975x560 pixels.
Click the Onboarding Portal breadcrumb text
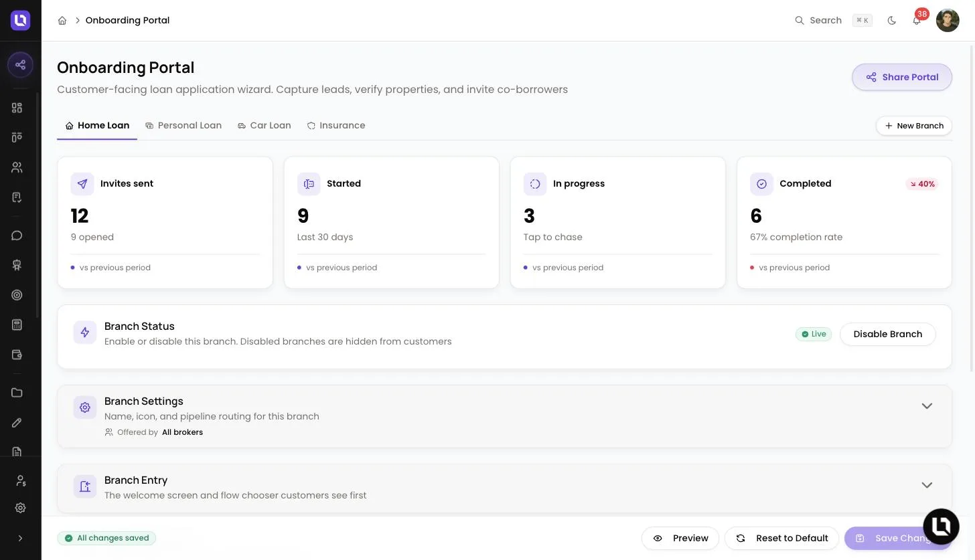[x=127, y=21]
